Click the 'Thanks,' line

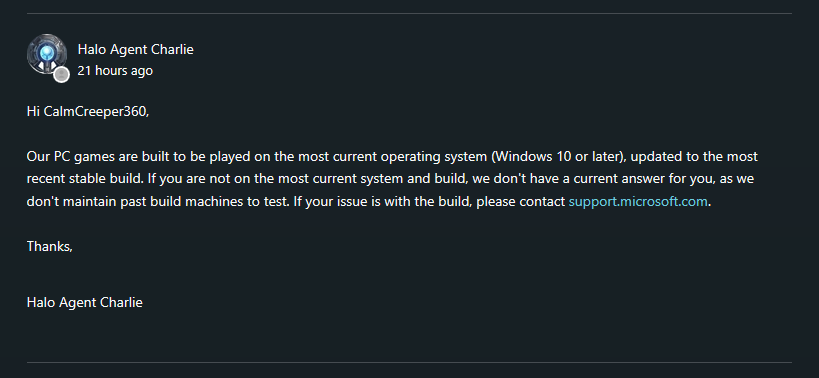50,246
